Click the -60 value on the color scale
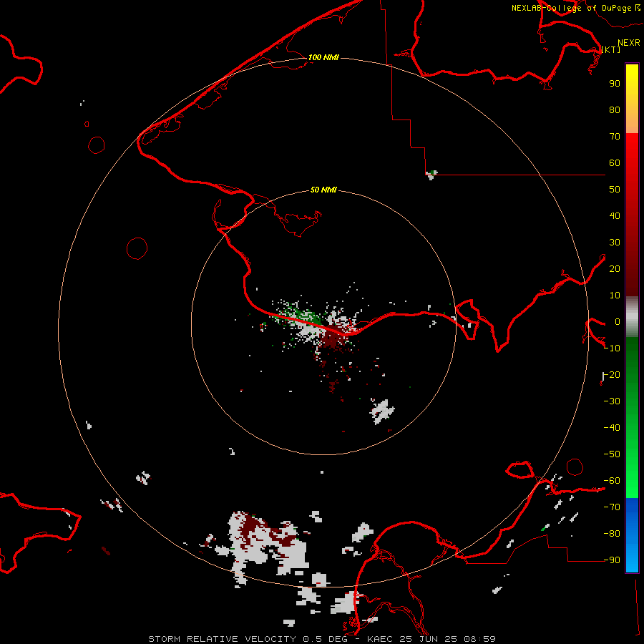 tap(612, 481)
